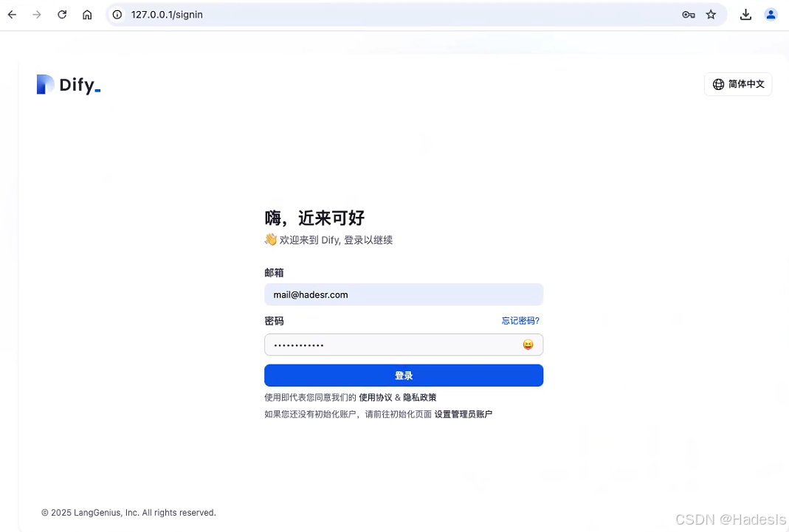Click the 密码 field label
Viewport: 789px width, 532px height.
(275, 321)
